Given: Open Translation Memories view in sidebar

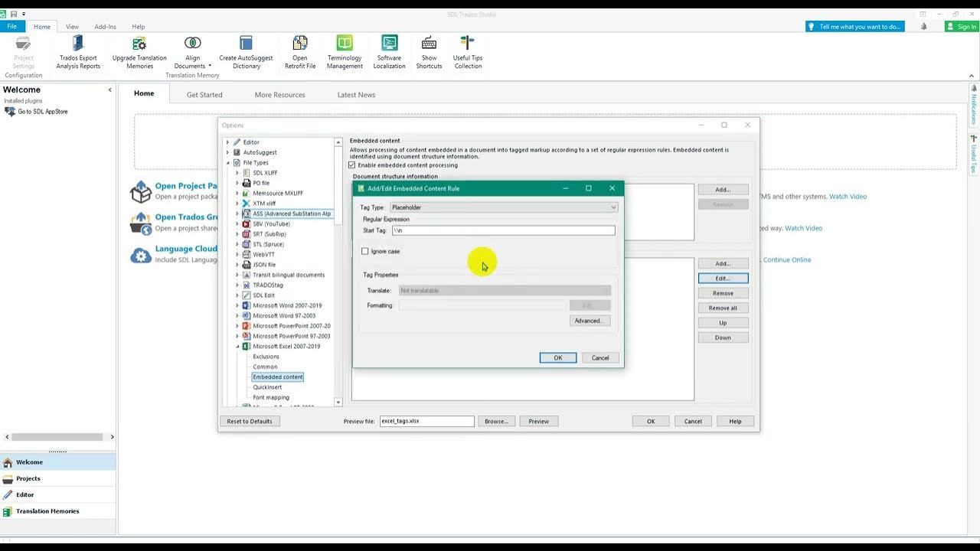Looking at the screenshot, I should point(58,510).
